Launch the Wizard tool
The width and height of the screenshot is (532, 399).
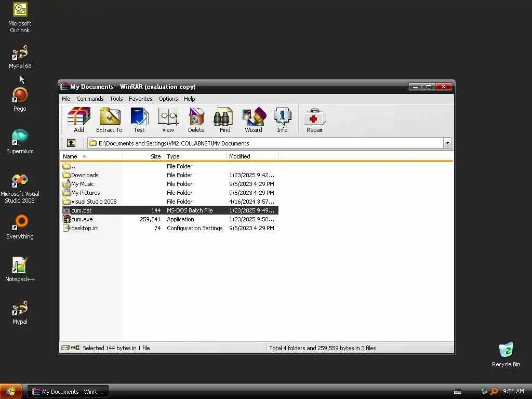254,120
